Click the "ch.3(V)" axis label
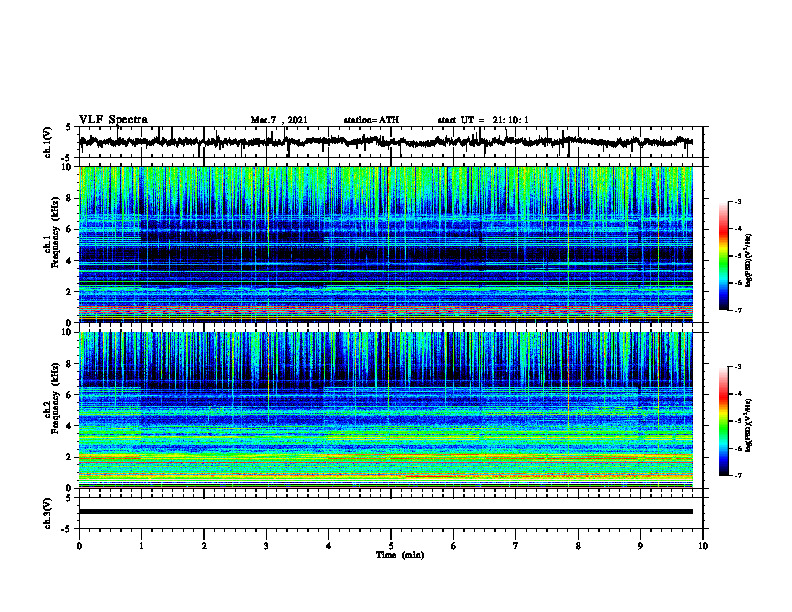 click(48, 513)
